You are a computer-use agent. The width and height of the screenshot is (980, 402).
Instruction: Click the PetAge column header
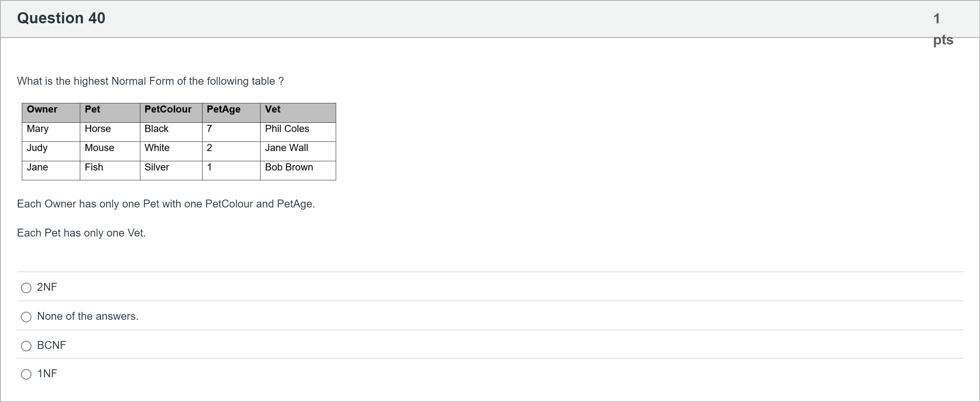(x=223, y=109)
